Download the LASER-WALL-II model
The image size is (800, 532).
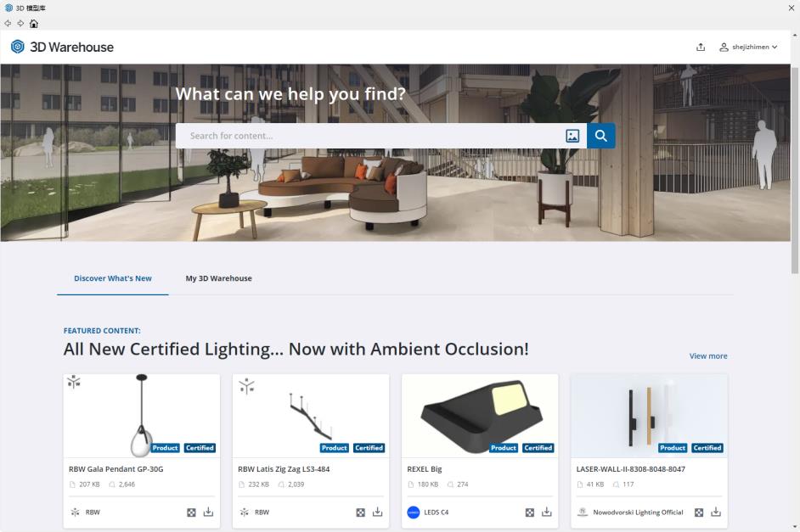[x=716, y=512]
